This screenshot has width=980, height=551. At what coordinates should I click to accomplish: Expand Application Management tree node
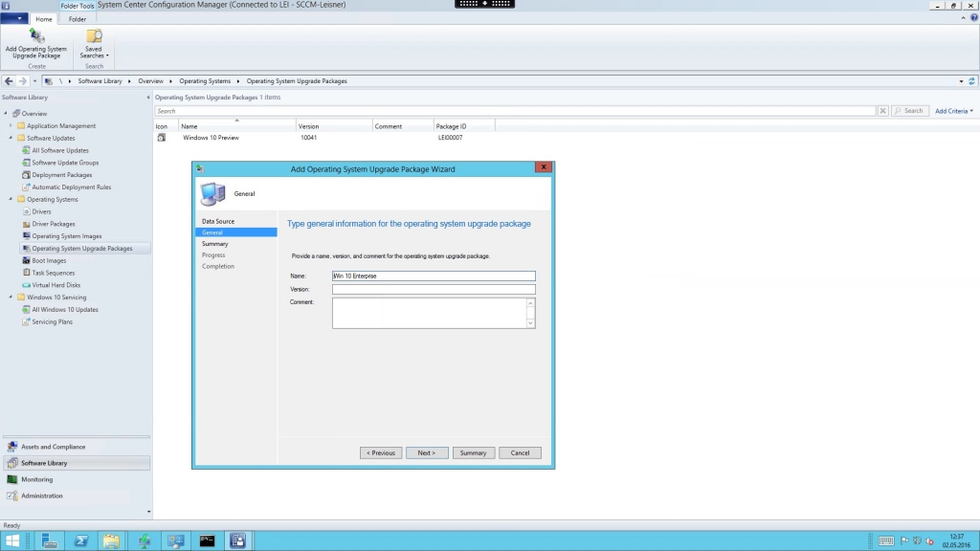pyautogui.click(x=11, y=125)
